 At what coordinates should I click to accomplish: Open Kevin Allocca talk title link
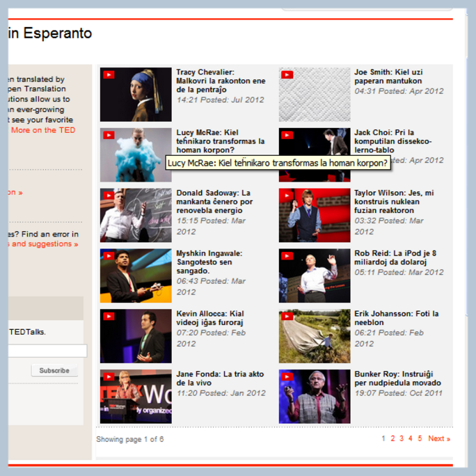point(210,318)
